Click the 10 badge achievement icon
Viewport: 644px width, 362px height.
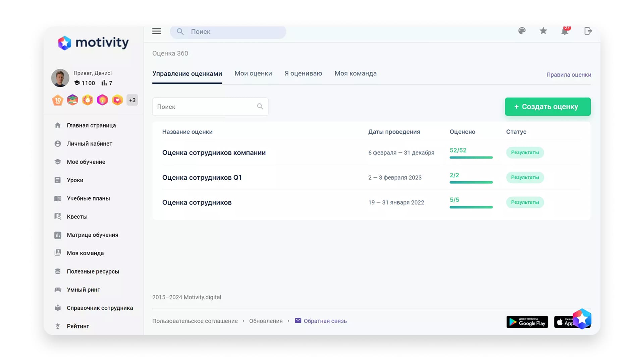point(58,100)
